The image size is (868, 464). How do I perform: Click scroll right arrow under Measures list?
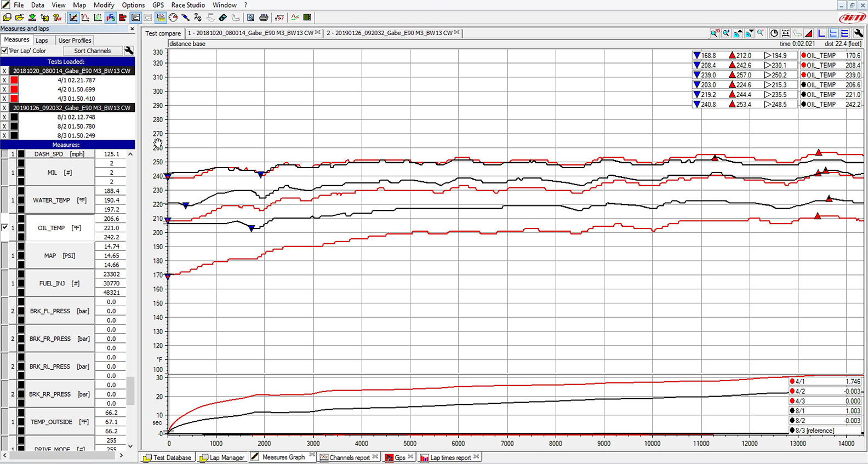point(121,455)
